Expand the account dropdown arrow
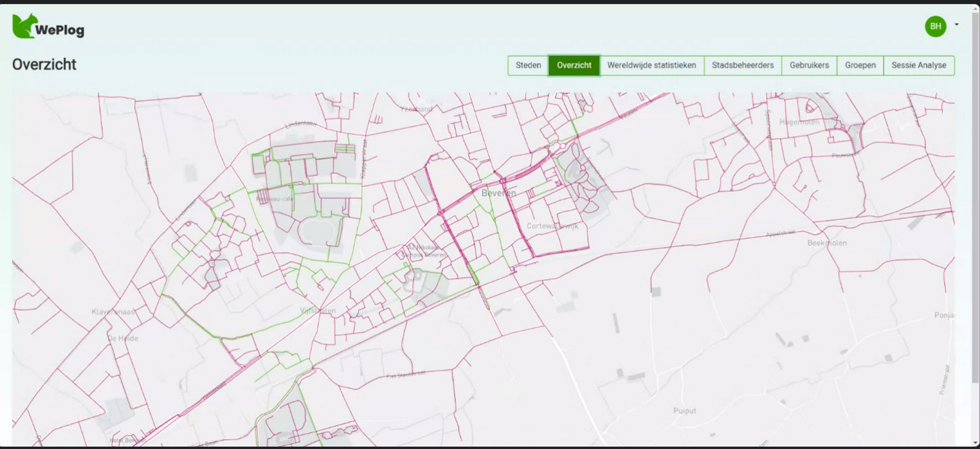Image resolution: width=980 pixels, height=449 pixels. click(956, 24)
